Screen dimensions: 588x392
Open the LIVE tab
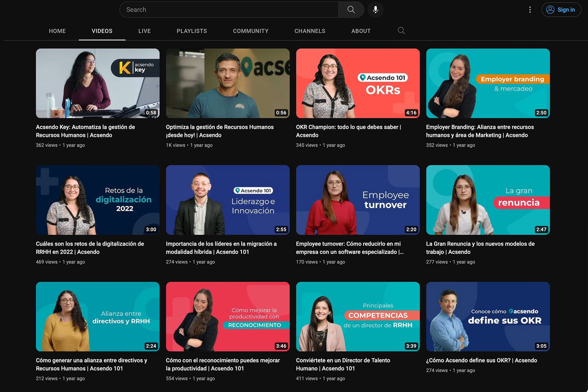144,31
